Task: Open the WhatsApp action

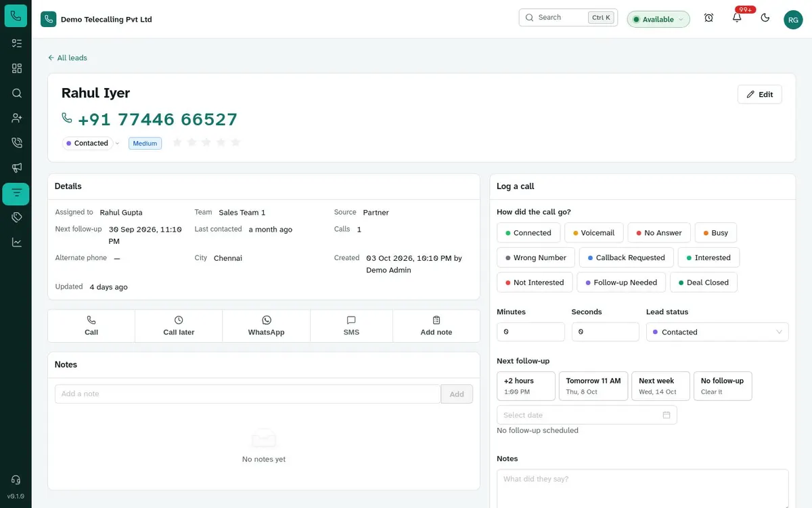Action: (x=267, y=326)
